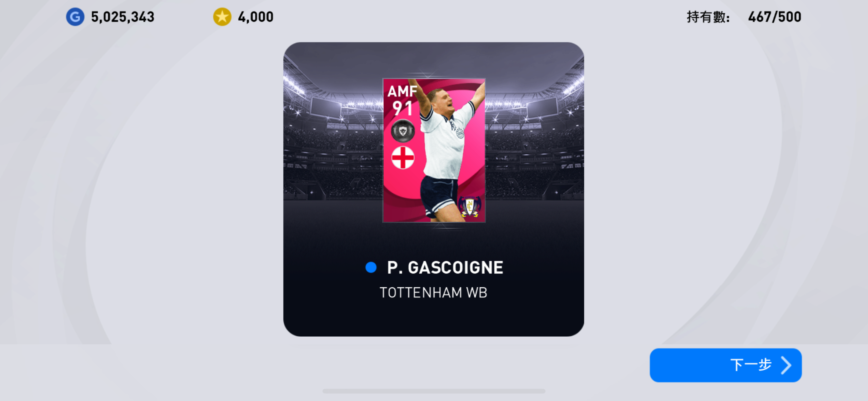This screenshot has width=868, height=401.
Task: Tap the TOTTENHAM WB team text
Action: point(433,293)
